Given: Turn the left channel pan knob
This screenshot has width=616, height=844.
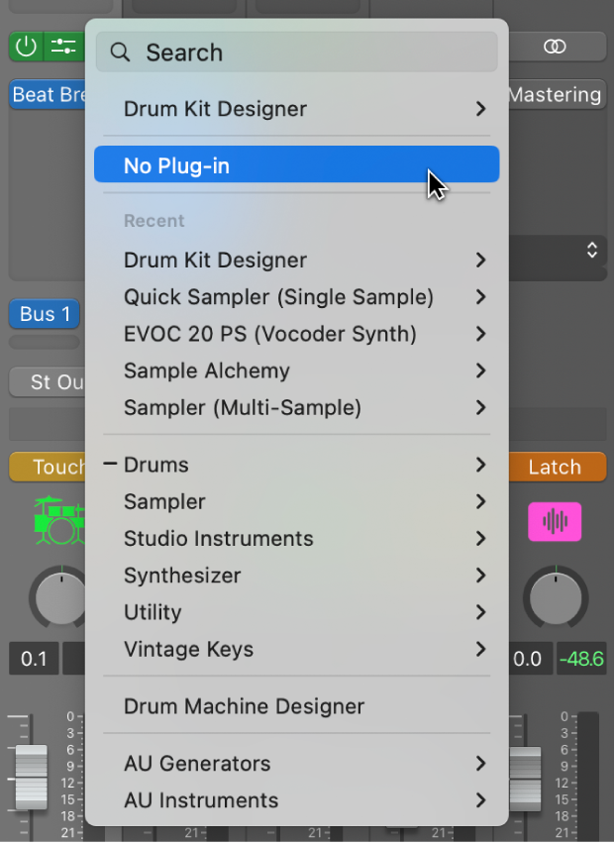Looking at the screenshot, I should click(59, 597).
